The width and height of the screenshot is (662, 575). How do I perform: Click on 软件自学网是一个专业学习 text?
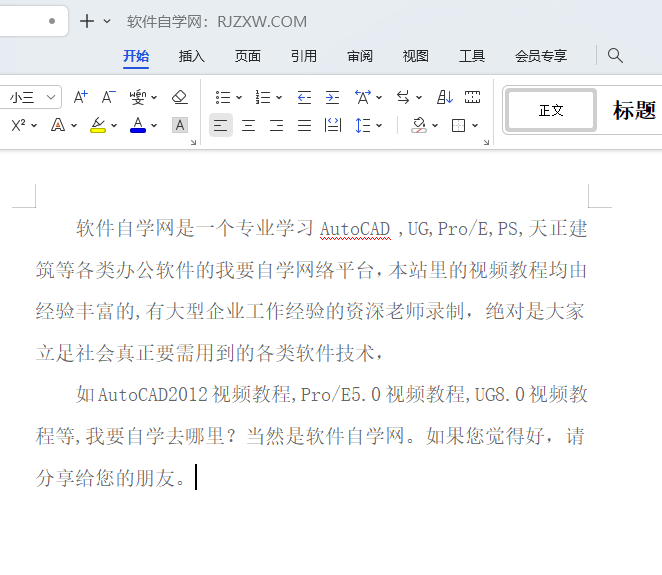[194, 228]
